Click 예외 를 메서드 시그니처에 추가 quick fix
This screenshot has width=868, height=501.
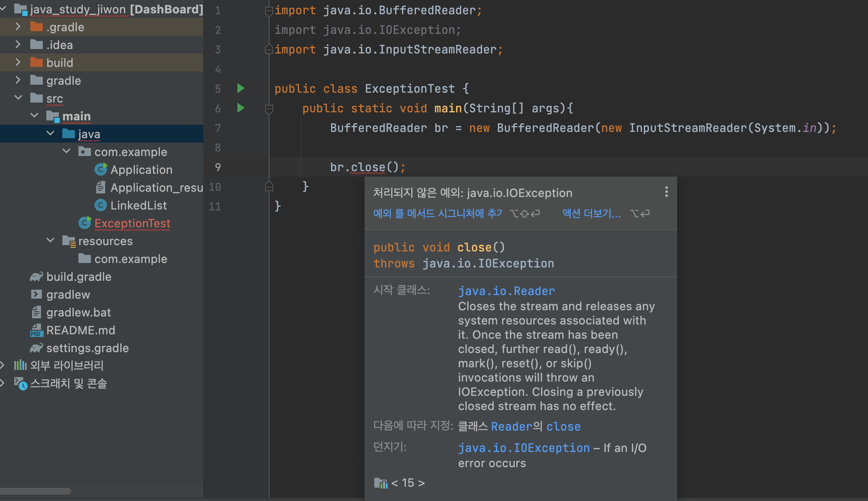click(438, 214)
